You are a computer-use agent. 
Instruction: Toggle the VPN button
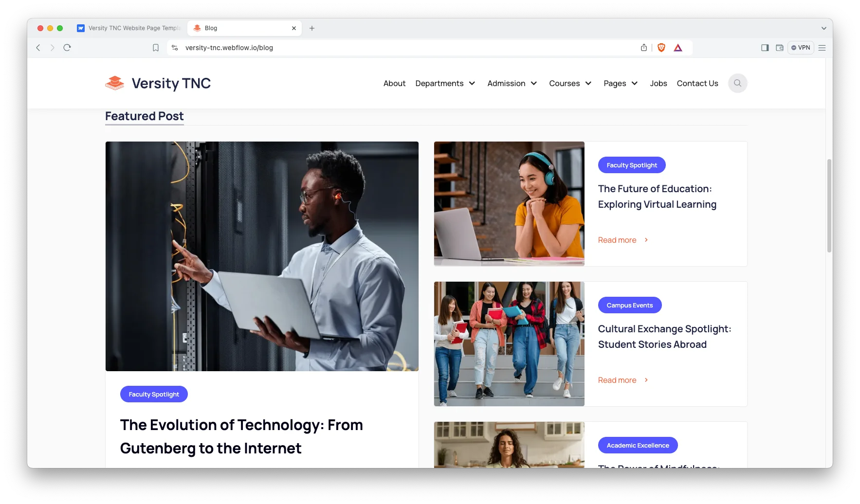[801, 48]
